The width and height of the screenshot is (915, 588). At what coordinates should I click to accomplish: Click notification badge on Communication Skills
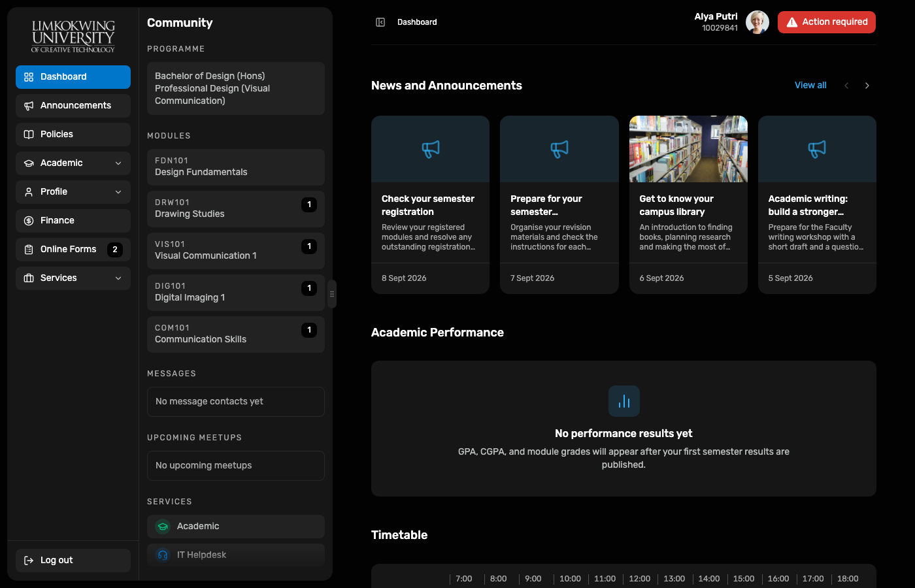[309, 330]
